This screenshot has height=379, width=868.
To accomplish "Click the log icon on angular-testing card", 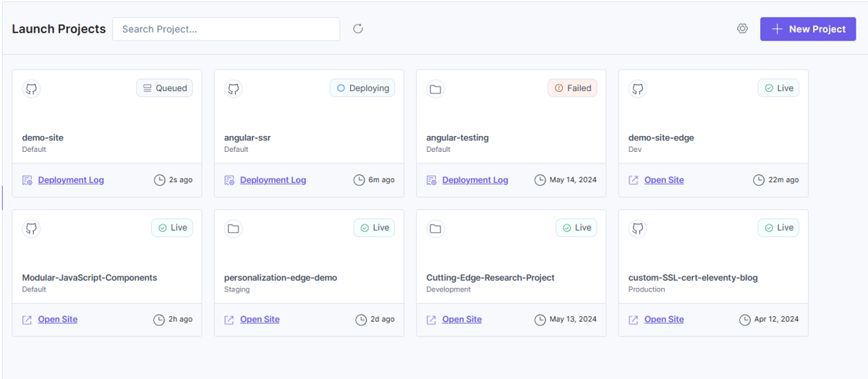I will 432,180.
